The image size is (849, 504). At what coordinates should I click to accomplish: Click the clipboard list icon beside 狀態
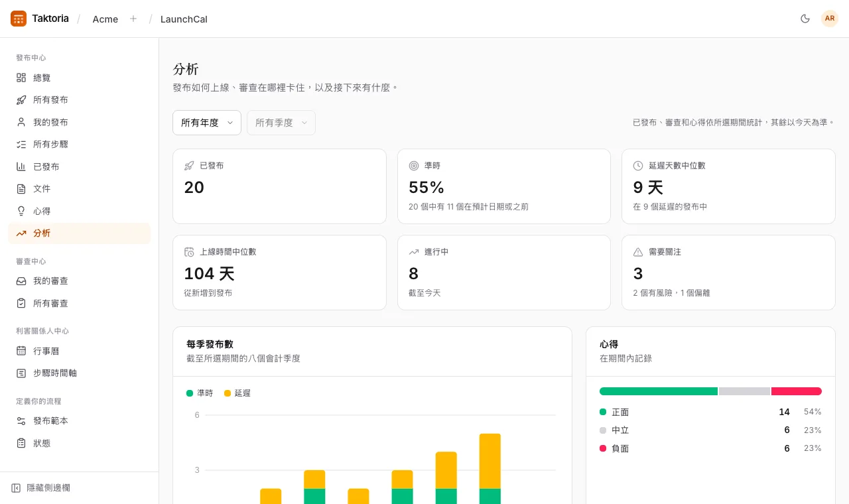(x=21, y=443)
